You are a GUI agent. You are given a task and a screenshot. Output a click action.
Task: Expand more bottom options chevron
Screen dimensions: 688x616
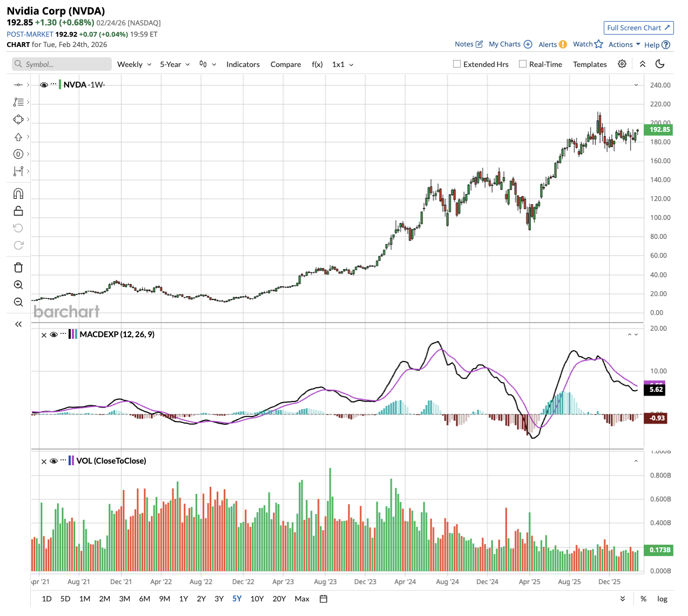point(623,599)
